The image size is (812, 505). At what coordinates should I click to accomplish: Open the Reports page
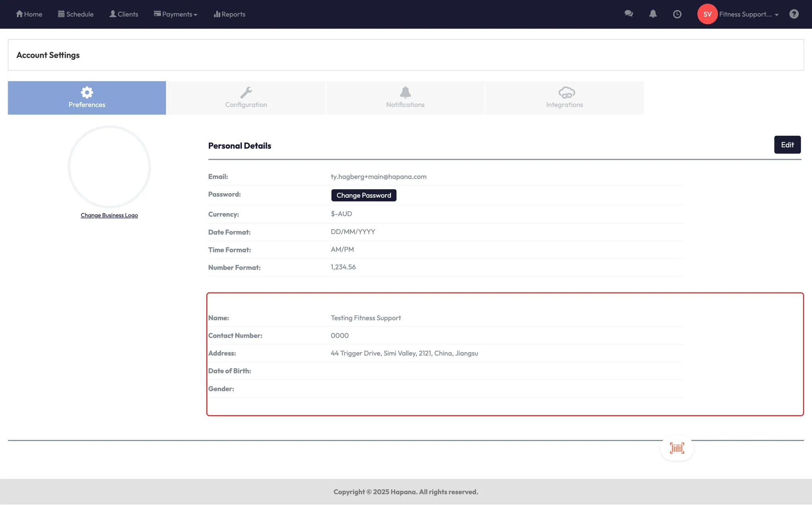coord(230,14)
